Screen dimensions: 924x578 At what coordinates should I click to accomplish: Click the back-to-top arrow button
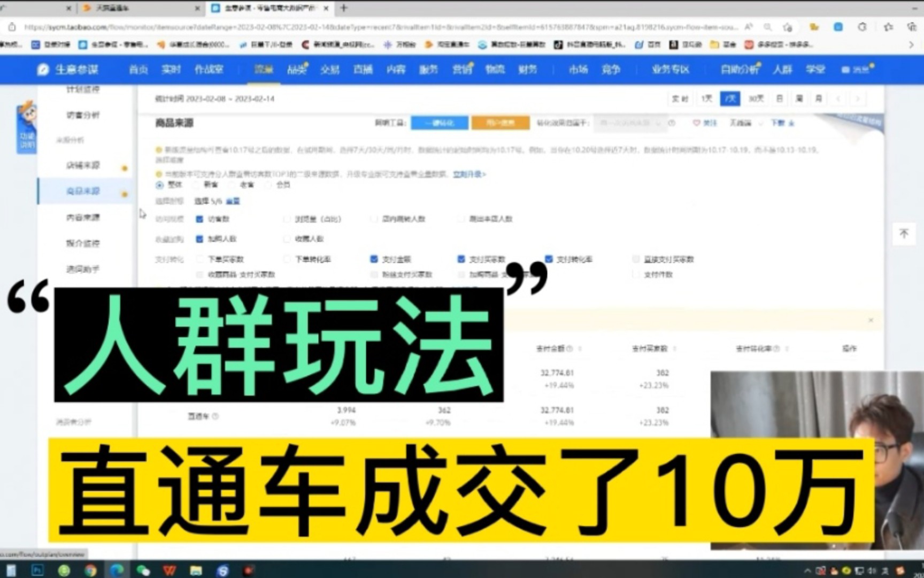pyautogui.click(x=904, y=233)
